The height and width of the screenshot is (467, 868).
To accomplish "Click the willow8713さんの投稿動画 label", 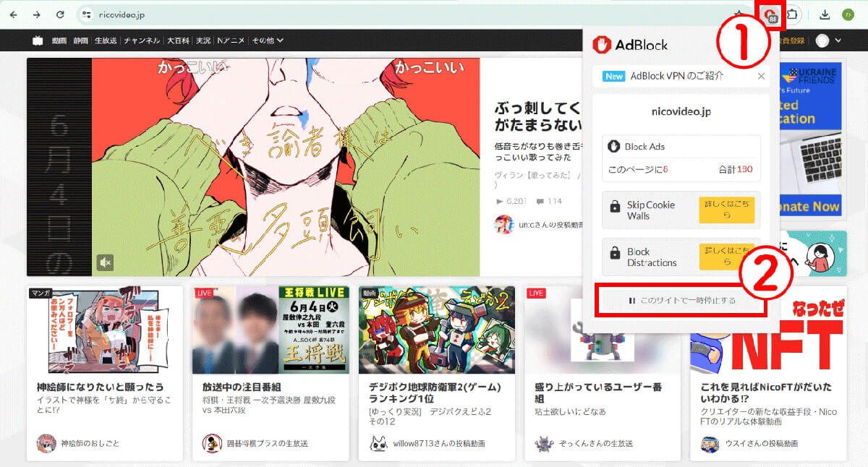I will point(439,443).
